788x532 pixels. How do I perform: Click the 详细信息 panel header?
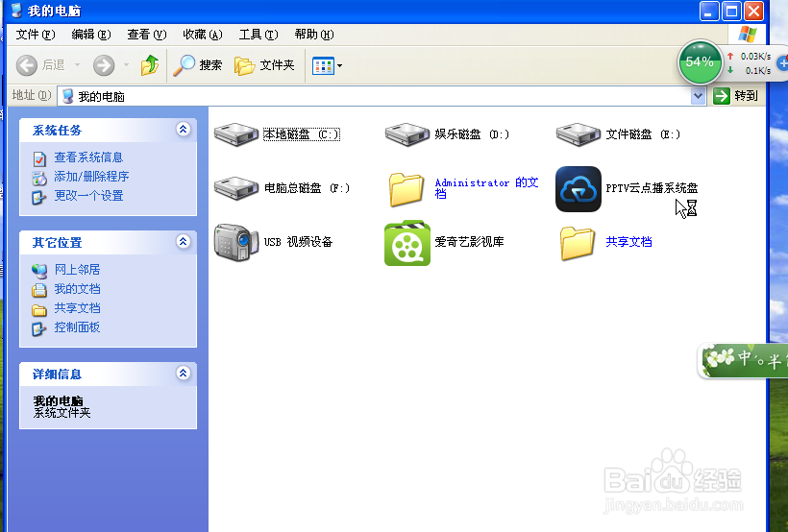pos(108,374)
